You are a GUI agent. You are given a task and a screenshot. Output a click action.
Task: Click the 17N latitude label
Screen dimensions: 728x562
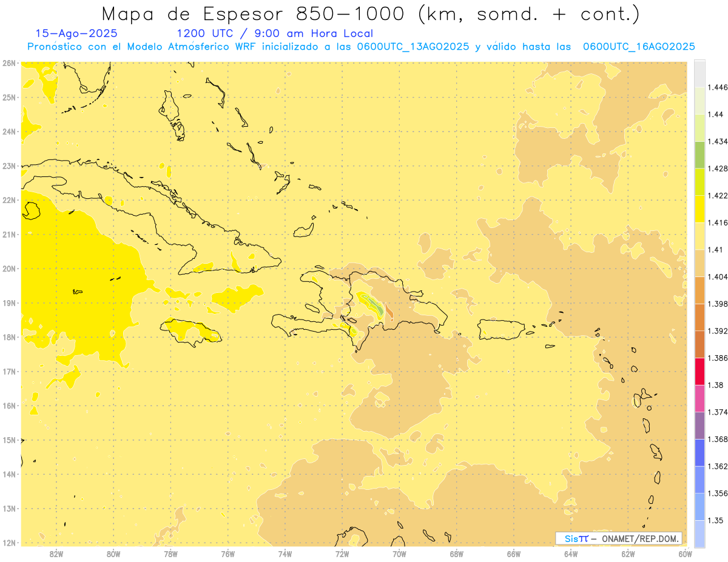[x=8, y=371]
